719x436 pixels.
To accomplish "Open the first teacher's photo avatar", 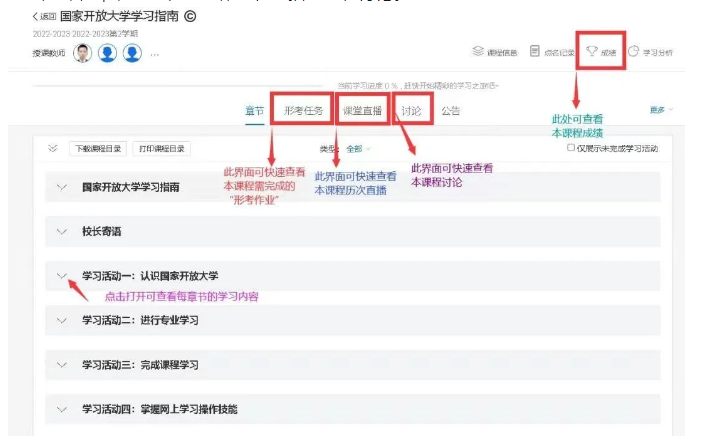I will pyautogui.click(x=83, y=53).
